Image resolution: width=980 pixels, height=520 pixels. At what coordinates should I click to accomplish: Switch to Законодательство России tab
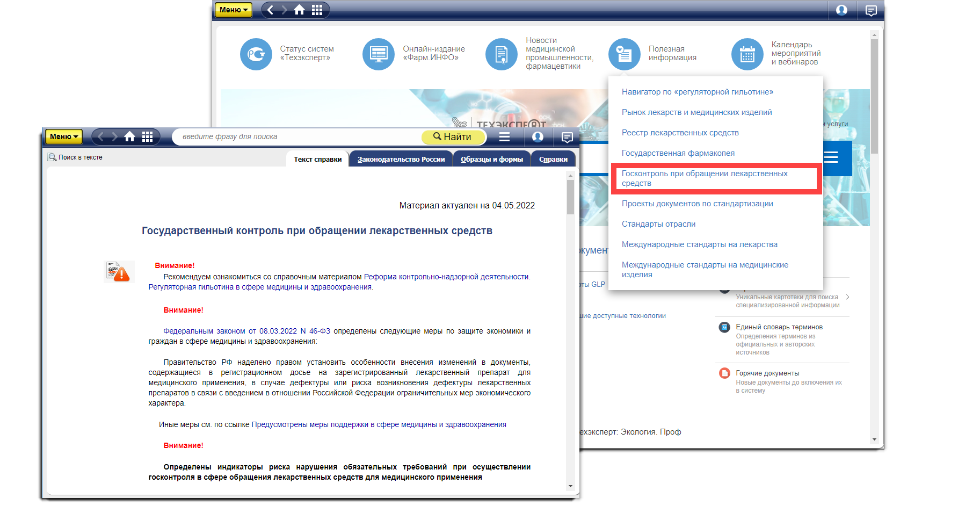(x=401, y=160)
